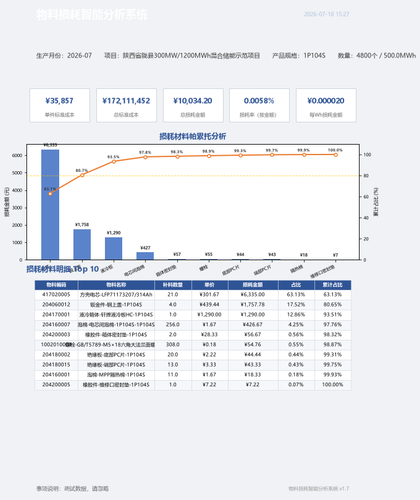Open the 0.0058% loss rate card
420x500 pixels.
(x=259, y=105)
